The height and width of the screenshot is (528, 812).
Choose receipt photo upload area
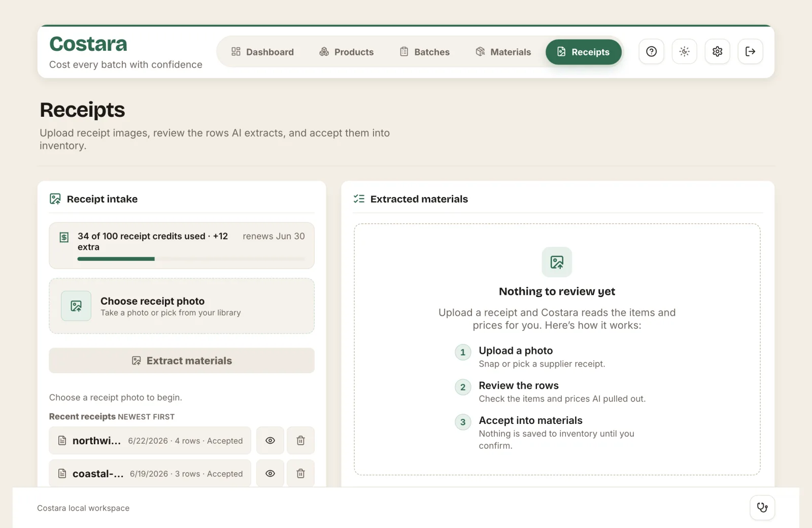pos(182,306)
